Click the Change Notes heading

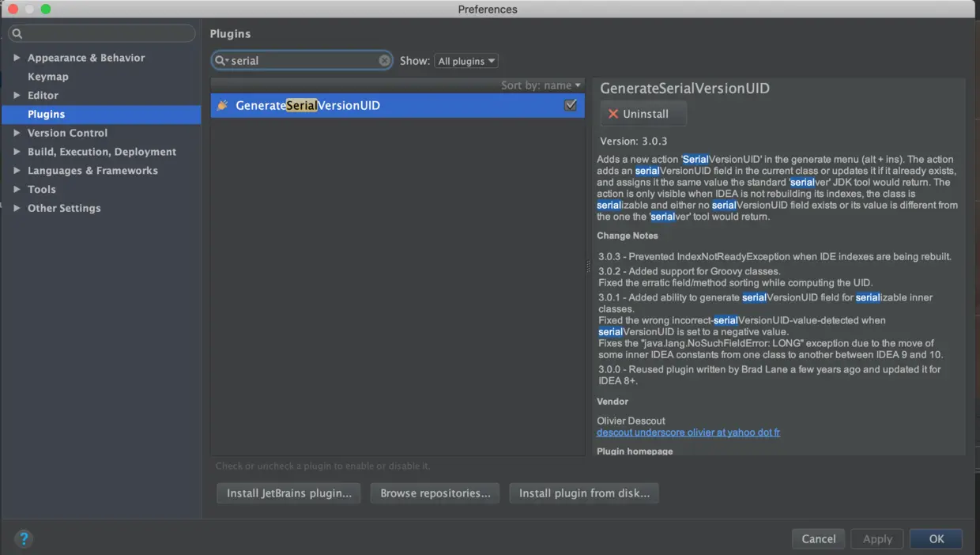click(628, 236)
